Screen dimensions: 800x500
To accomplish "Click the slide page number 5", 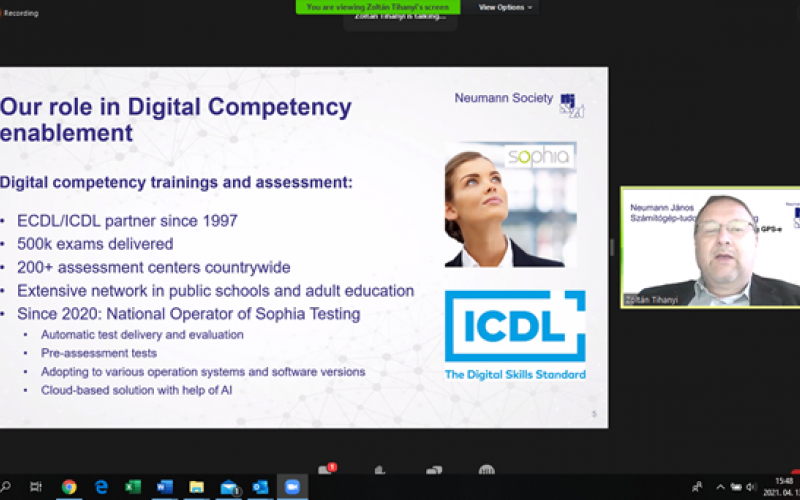I will [x=594, y=414].
